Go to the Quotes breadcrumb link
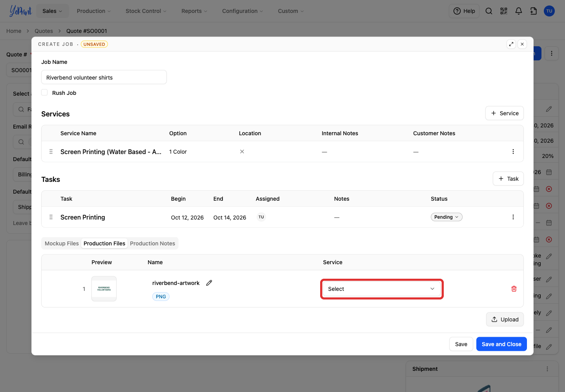Screen dimensions: 565x392 tap(44, 31)
